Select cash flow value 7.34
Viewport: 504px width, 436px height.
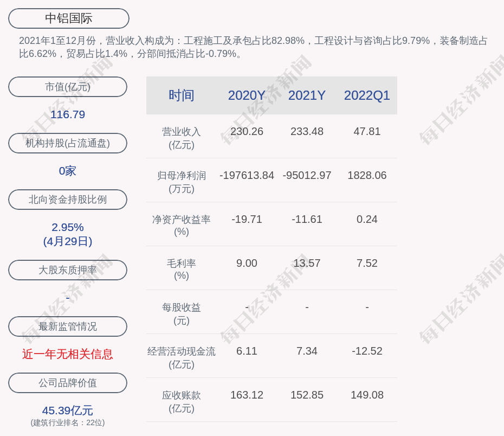click(307, 351)
